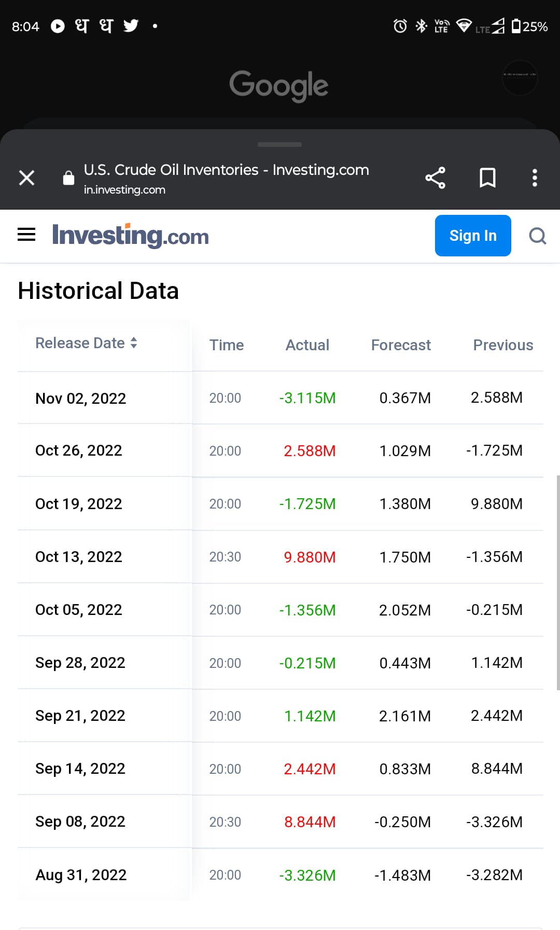Viewport: 560px width, 930px height.
Task: Select forecast value 1.380M
Action: [x=405, y=504]
